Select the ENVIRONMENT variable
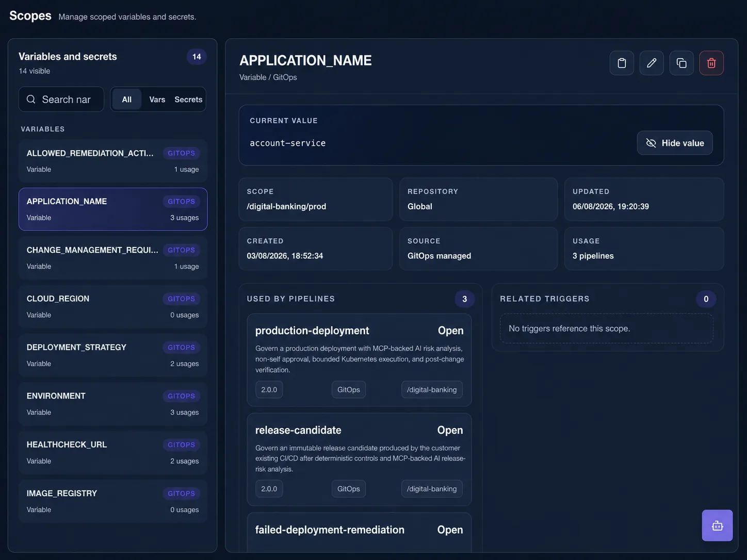 [113, 404]
